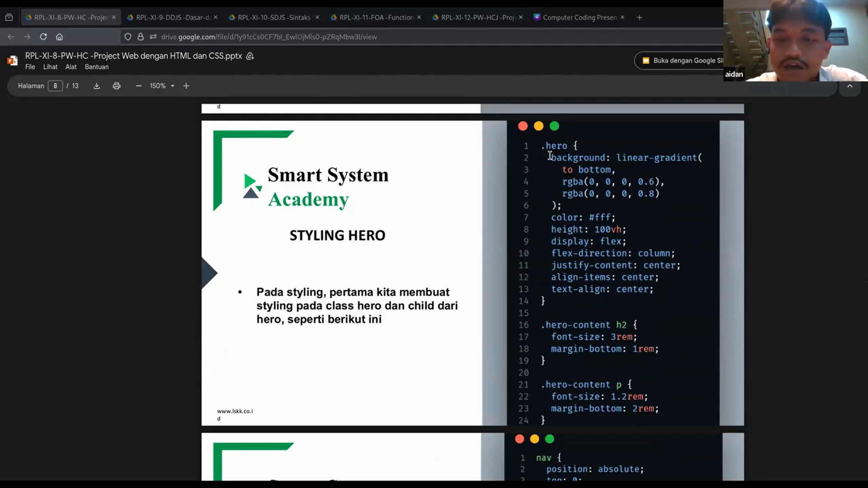Switch to Computer Coding Presentation tab
Image resolution: width=868 pixels, height=488 pixels.
[579, 17]
